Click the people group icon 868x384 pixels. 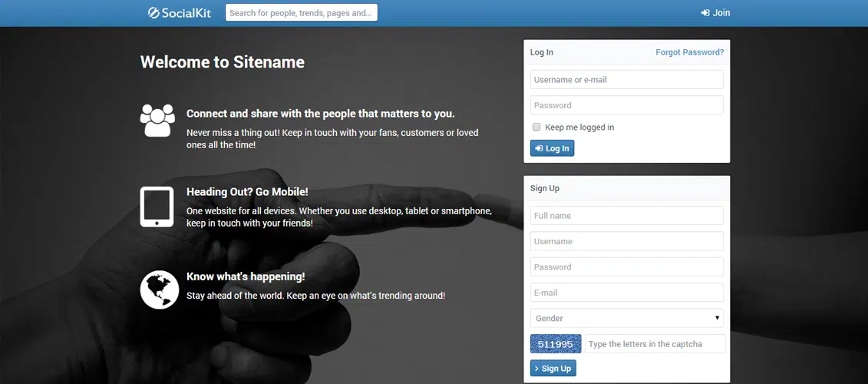[157, 121]
